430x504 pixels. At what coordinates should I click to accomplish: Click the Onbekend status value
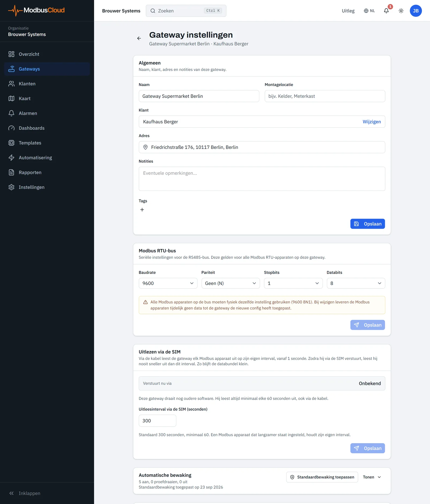(x=370, y=384)
